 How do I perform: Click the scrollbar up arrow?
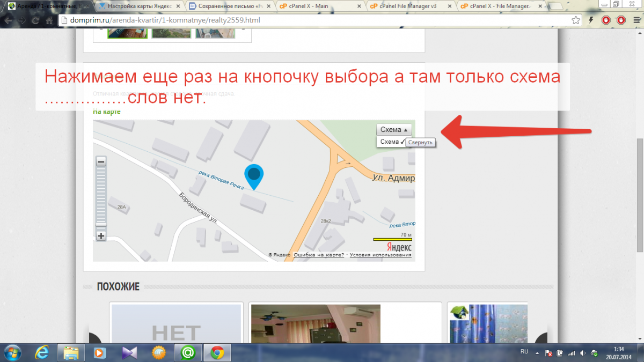tap(639, 33)
